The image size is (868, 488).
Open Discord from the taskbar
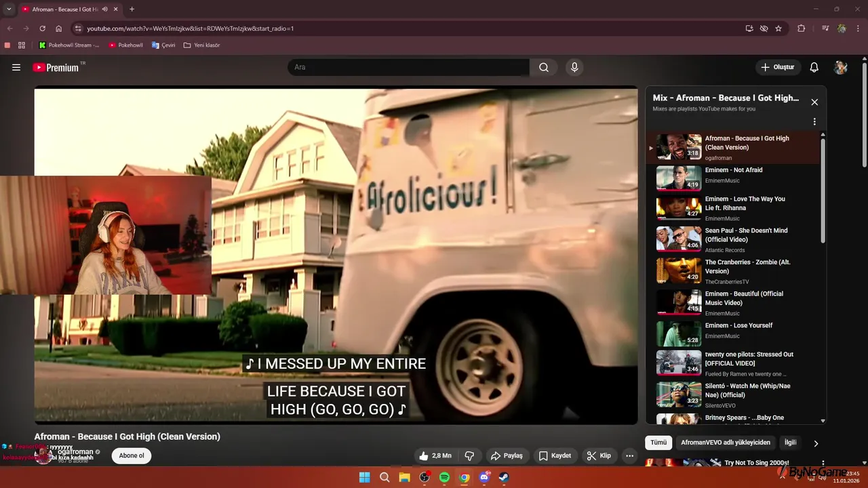click(484, 477)
